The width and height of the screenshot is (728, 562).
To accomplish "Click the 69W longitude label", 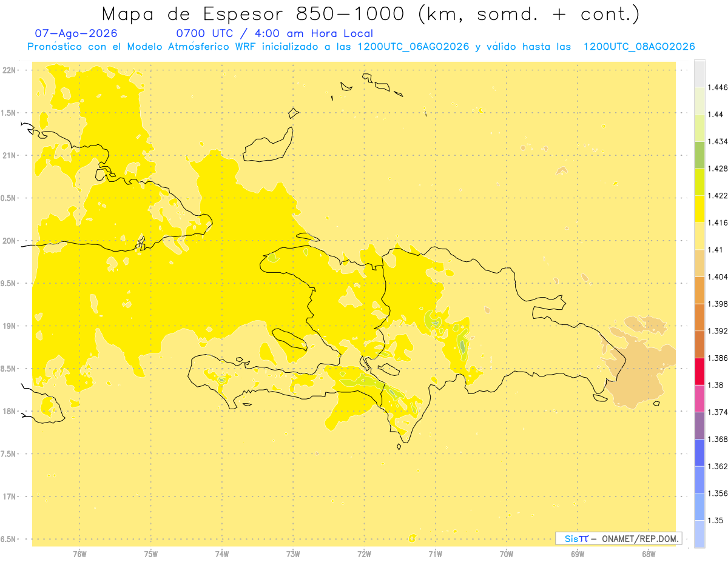I will click(x=578, y=554).
